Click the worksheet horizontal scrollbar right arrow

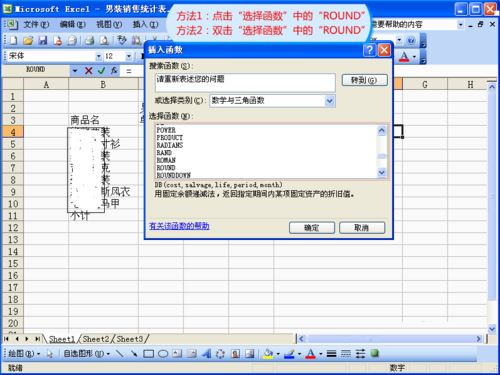pyautogui.click(x=479, y=339)
